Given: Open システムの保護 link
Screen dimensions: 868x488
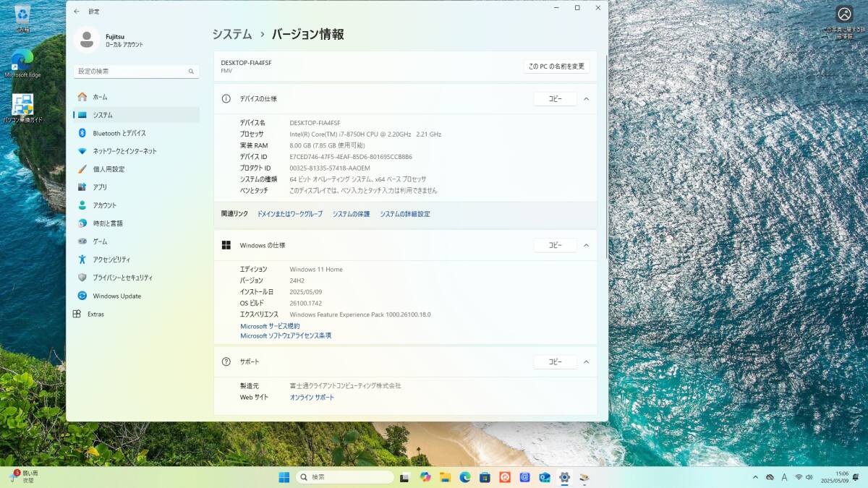Looking at the screenshot, I should (x=352, y=214).
